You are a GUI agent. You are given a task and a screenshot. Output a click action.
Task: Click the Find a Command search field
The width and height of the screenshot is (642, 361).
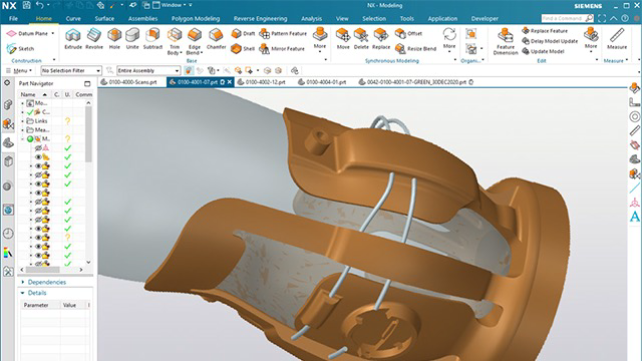562,18
